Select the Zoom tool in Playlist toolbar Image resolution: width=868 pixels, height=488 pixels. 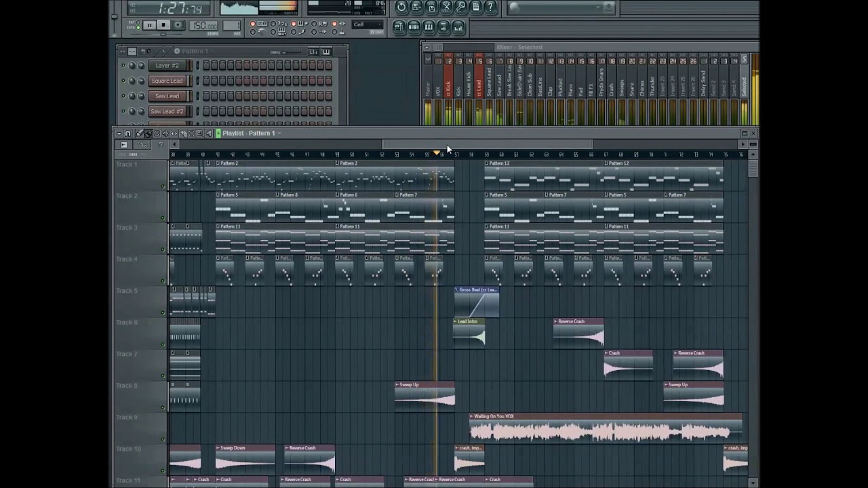(x=200, y=134)
